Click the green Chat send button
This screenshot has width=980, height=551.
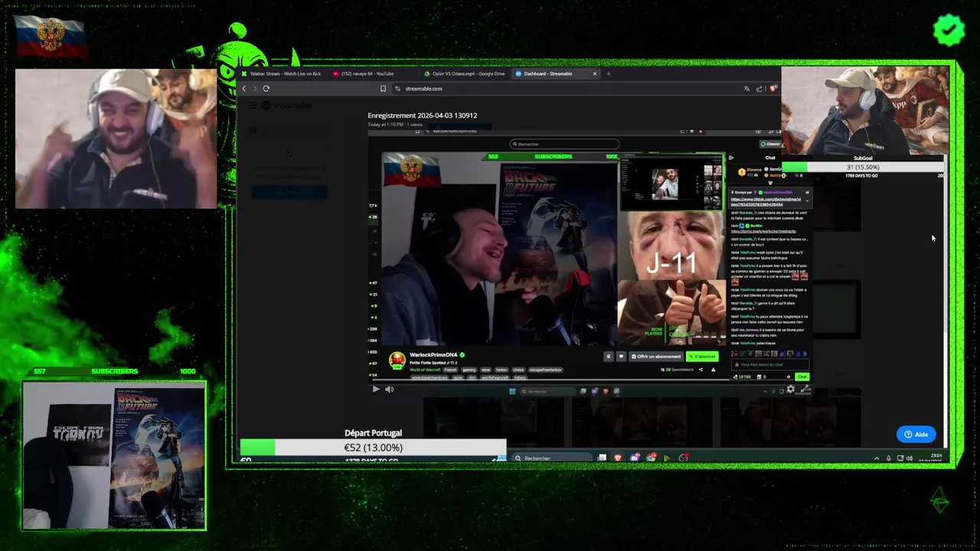point(802,377)
